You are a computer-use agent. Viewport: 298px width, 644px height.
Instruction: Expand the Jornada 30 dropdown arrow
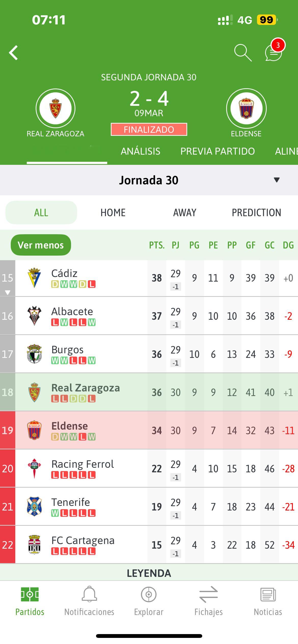(x=277, y=180)
